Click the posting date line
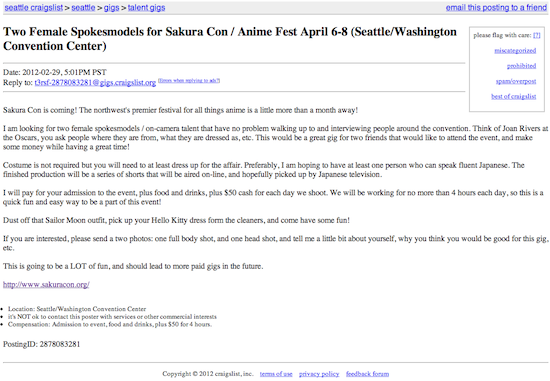The image size is (550, 381). [x=55, y=72]
